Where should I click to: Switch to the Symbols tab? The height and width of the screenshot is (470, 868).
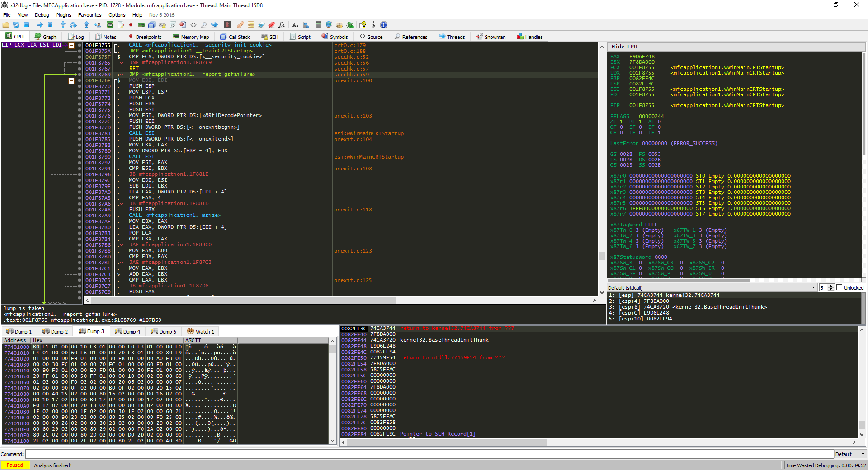(335, 37)
